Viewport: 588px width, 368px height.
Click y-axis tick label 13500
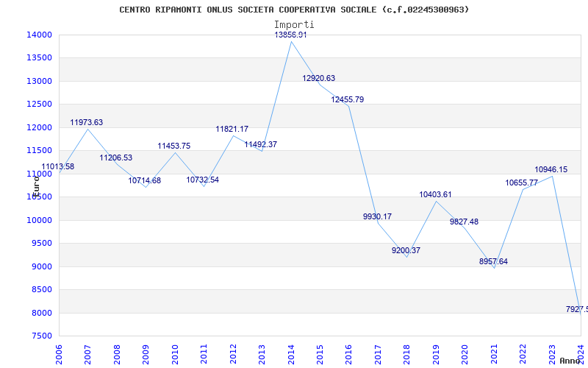pos(39,58)
